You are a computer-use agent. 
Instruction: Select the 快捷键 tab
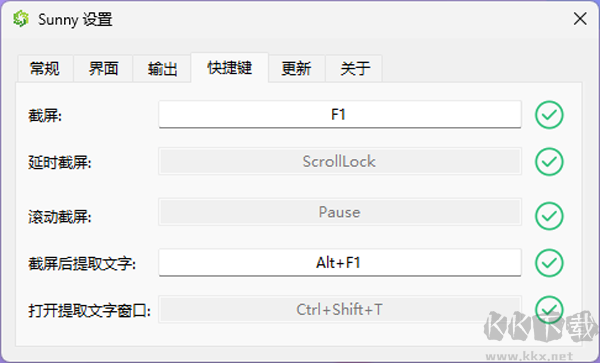pos(230,68)
